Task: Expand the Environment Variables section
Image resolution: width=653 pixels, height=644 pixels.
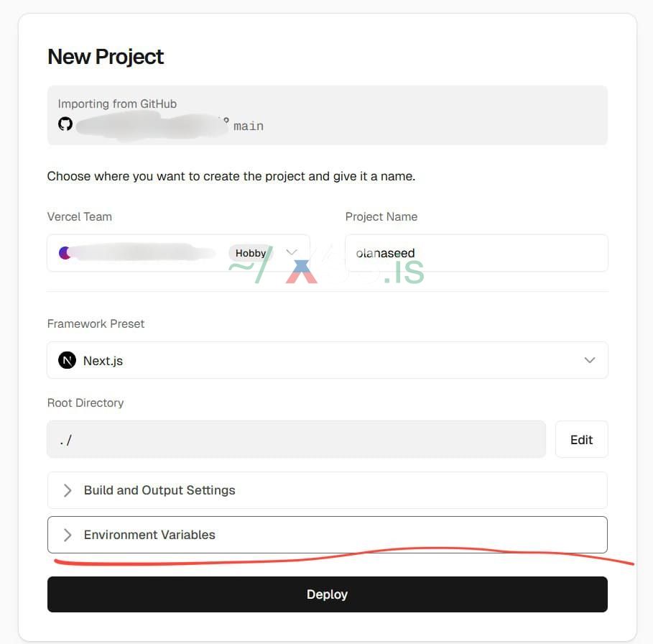Action: 149,535
